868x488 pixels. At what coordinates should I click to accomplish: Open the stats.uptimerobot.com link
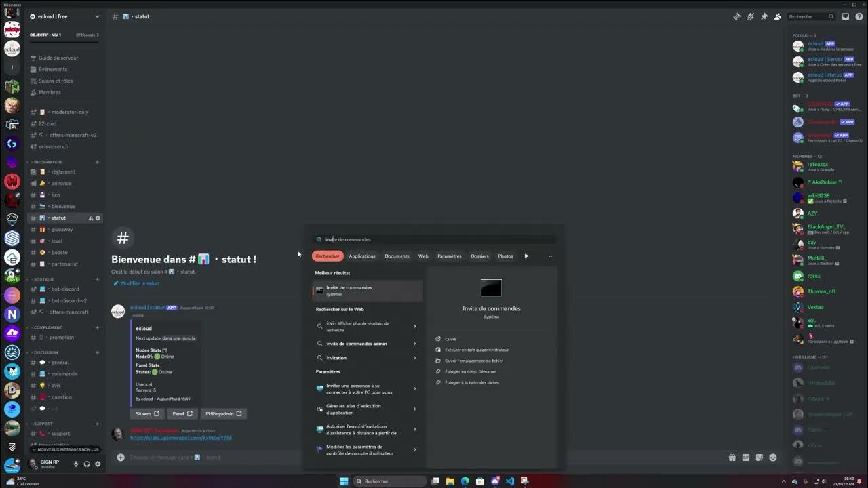181,438
